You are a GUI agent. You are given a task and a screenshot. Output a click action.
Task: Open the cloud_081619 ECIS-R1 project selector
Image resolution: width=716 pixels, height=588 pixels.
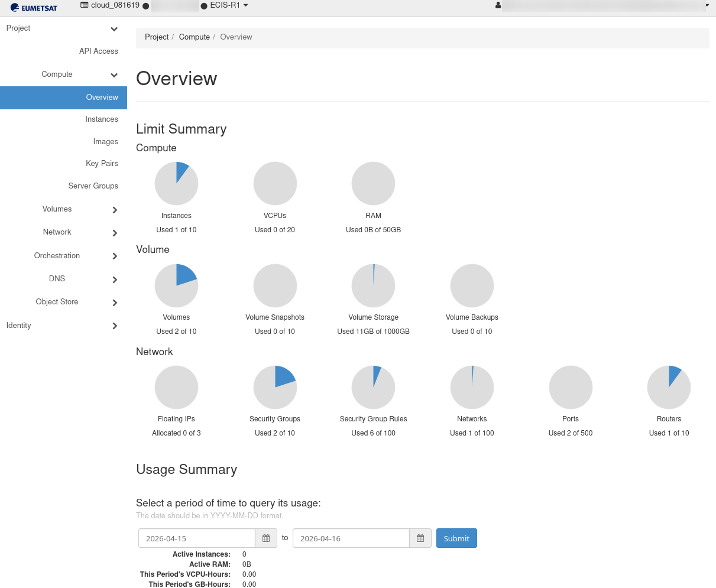click(164, 5)
